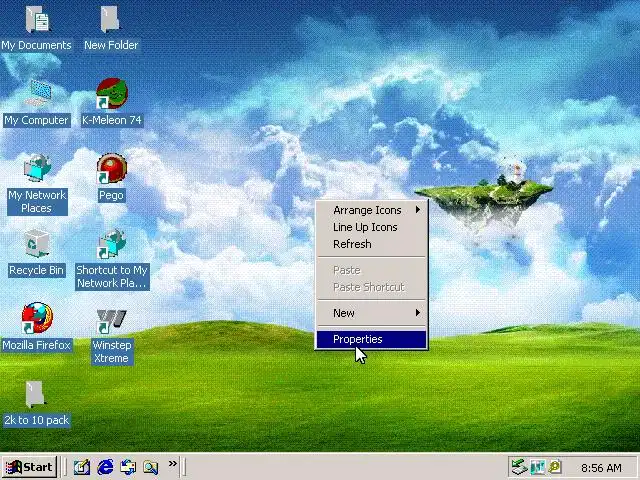
Task: Click the bar graph monitor tray icon
Action: pyautogui.click(x=538, y=467)
